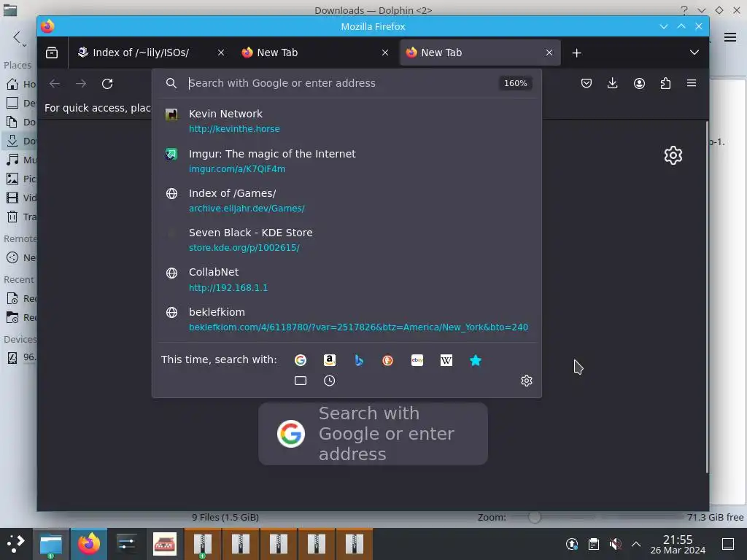This screenshot has height=560, width=747.
Task: Close the middle New Tab
Action: 385,52
